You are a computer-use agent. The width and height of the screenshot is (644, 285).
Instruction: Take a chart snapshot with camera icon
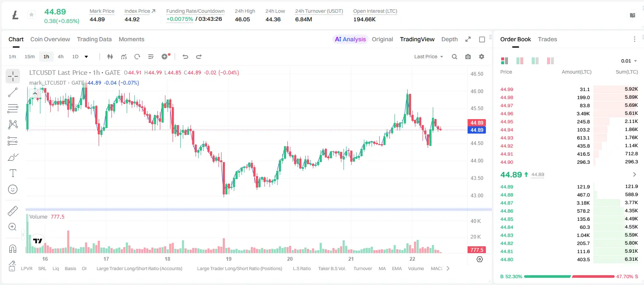pyautogui.click(x=468, y=57)
